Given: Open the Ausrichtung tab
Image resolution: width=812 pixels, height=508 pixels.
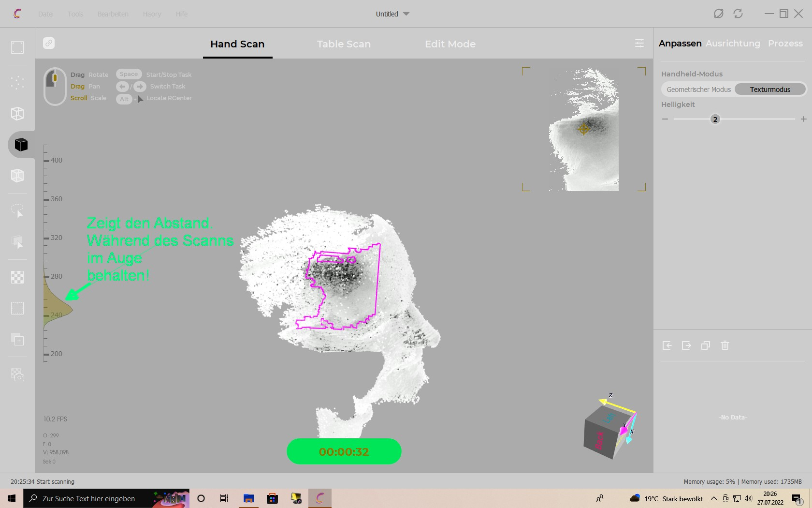Looking at the screenshot, I should tap(733, 44).
